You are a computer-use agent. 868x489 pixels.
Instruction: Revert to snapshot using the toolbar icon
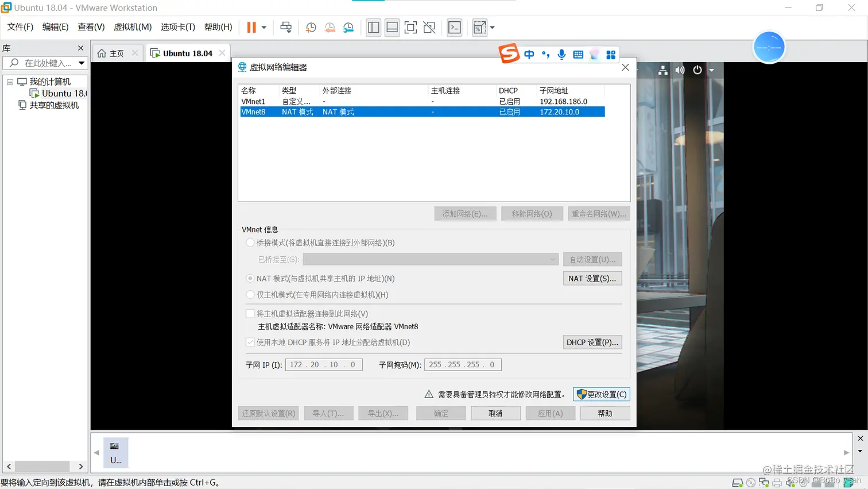point(330,28)
